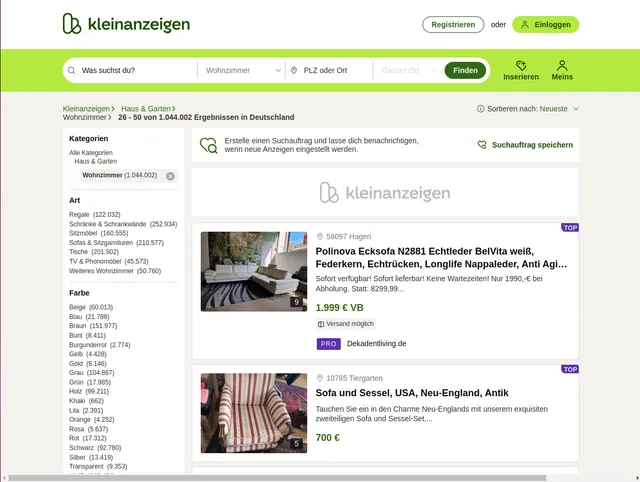Go to Kleinanzeigen breadcrumb link

86,108
